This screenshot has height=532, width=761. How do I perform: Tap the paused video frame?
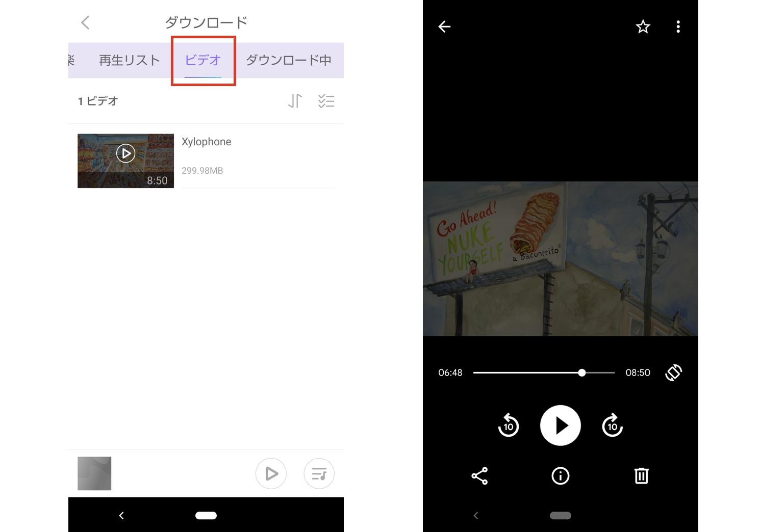561,259
